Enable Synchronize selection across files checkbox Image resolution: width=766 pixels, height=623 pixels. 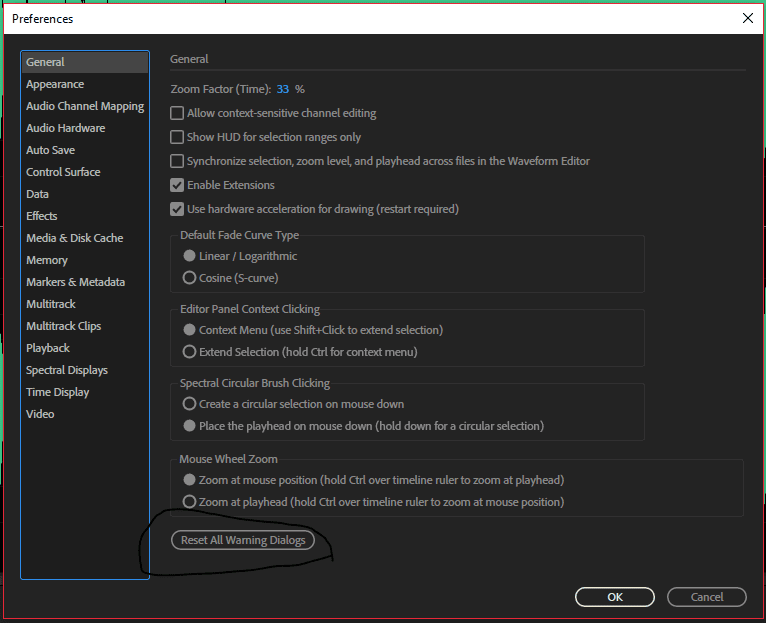[177, 161]
